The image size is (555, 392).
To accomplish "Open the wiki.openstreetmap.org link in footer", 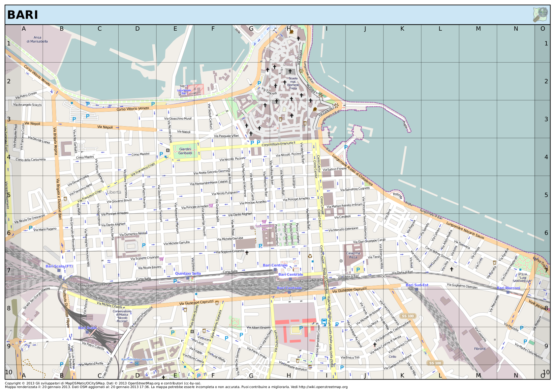I will pos(323,387).
